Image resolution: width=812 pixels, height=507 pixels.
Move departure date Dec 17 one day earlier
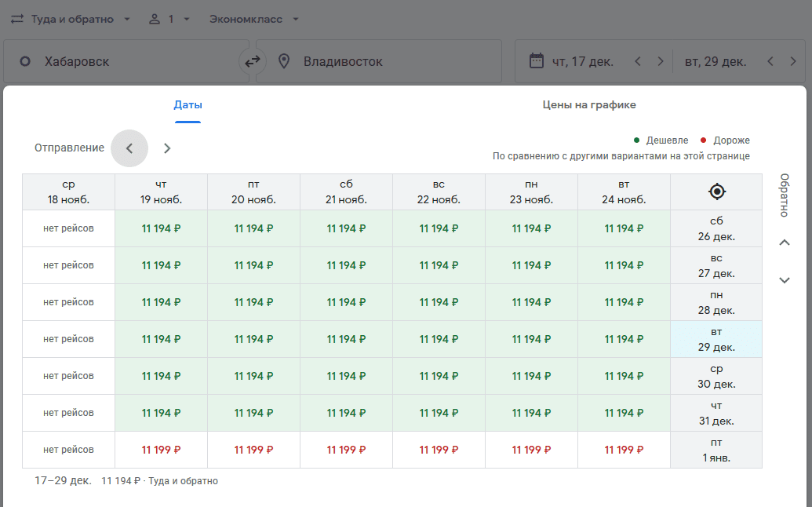point(638,61)
